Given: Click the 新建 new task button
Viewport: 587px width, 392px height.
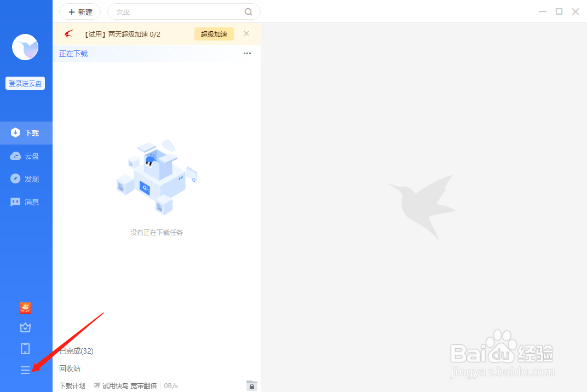Looking at the screenshot, I should pos(80,12).
